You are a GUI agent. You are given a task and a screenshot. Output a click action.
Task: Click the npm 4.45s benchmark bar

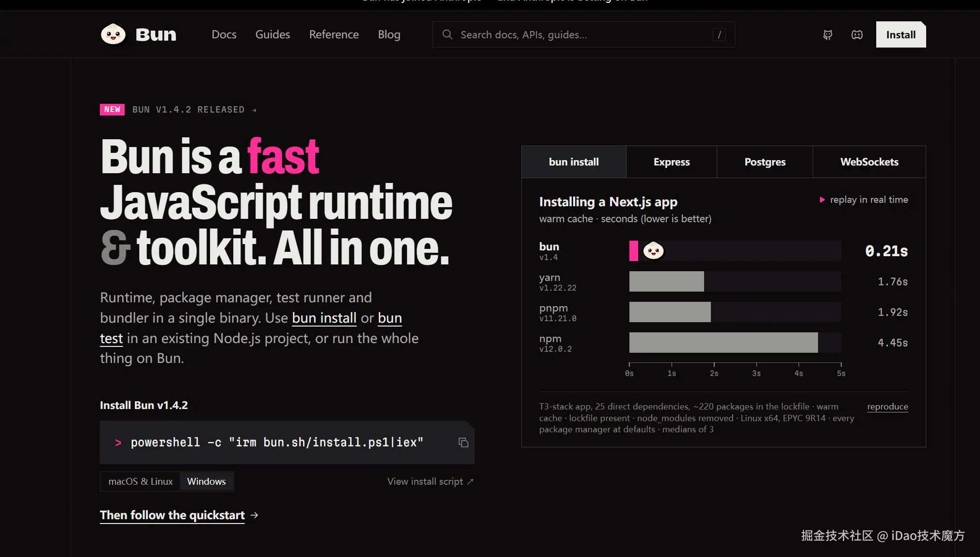723,343
